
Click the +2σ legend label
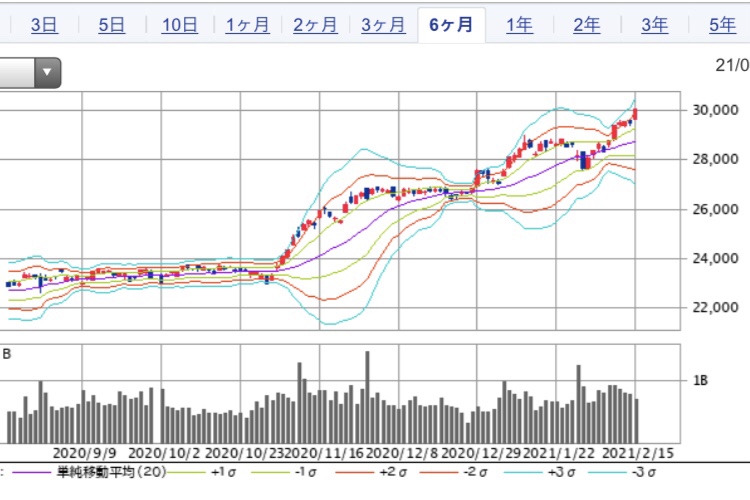393,472
